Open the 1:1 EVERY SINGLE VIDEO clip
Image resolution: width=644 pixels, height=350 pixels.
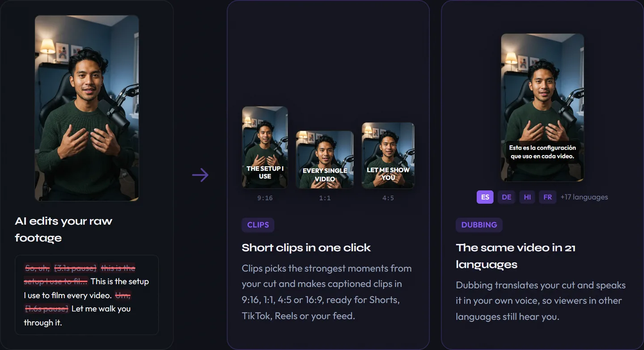tap(325, 160)
